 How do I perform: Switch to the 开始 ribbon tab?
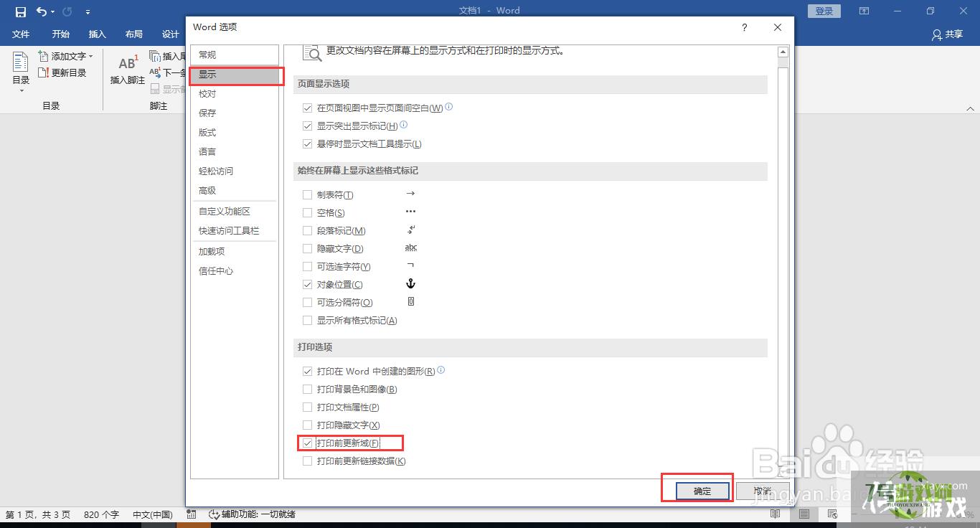(61, 34)
